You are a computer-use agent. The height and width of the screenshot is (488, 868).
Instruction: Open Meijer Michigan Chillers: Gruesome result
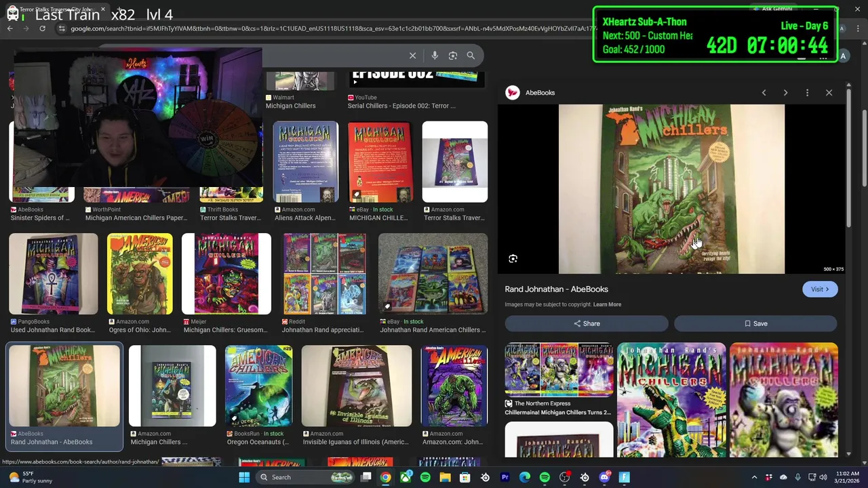coord(226,283)
